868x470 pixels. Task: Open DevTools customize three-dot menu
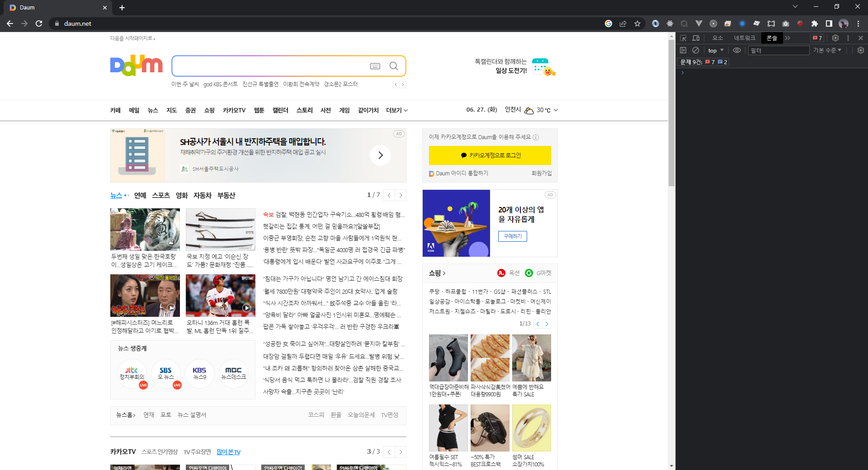click(848, 38)
